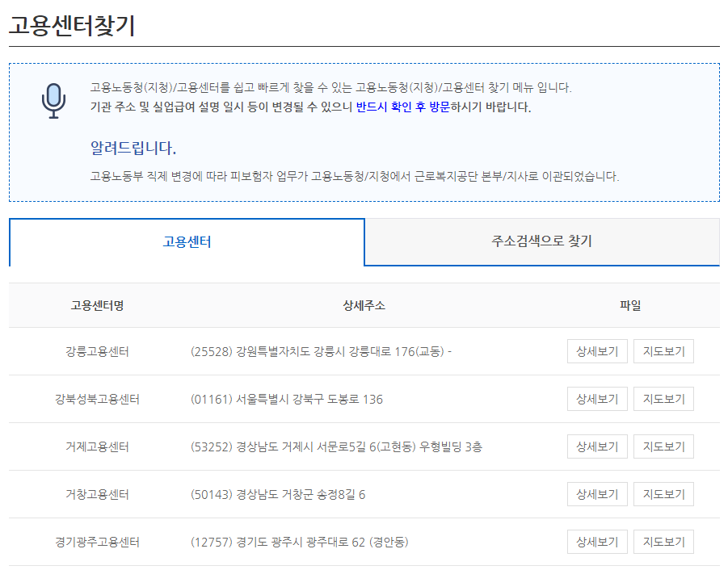Click the 알려드립니다. heading
Image resolution: width=728 pixels, height=570 pixels.
(x=133, y=148)
